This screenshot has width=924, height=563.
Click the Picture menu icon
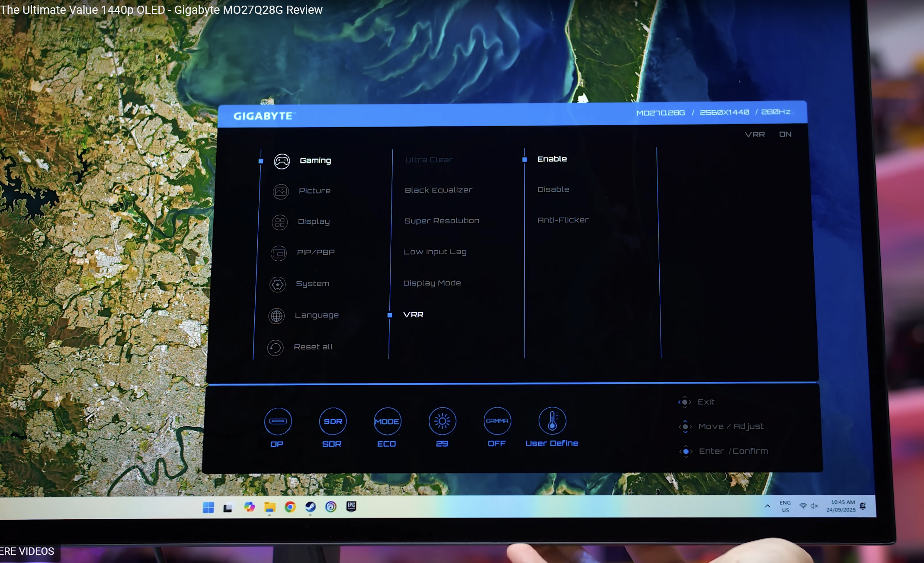coord(281,191)
